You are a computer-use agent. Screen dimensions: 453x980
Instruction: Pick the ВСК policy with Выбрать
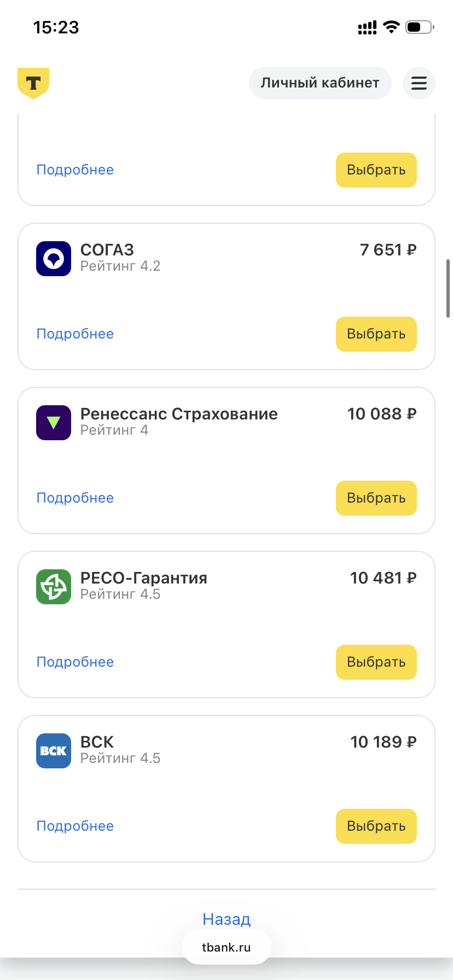(376, 826)
